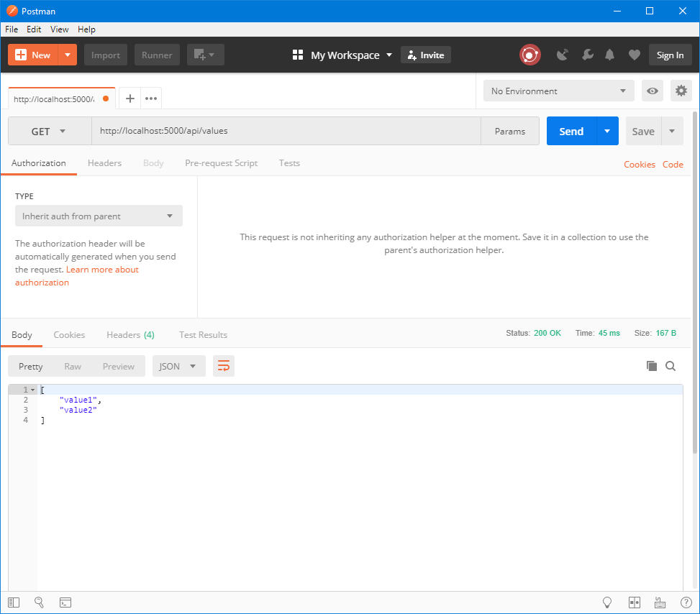Open the Params button

click(x=510, y=131)
